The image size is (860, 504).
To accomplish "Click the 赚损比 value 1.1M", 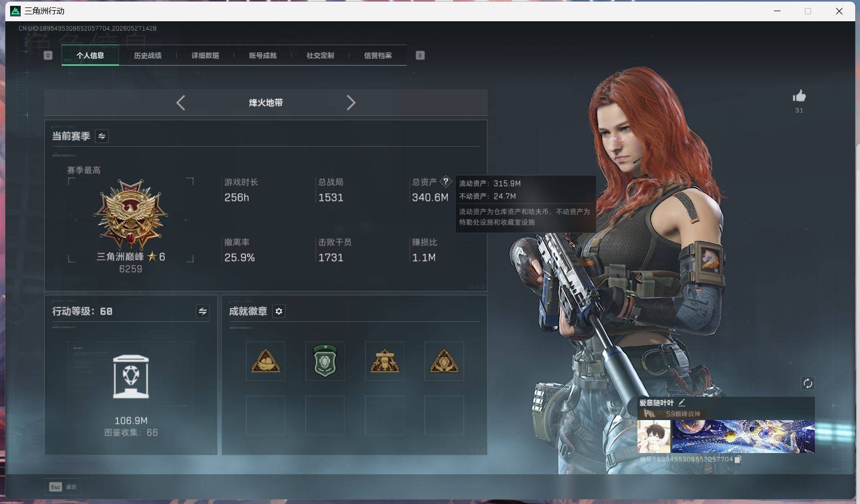I will [424, 258].
